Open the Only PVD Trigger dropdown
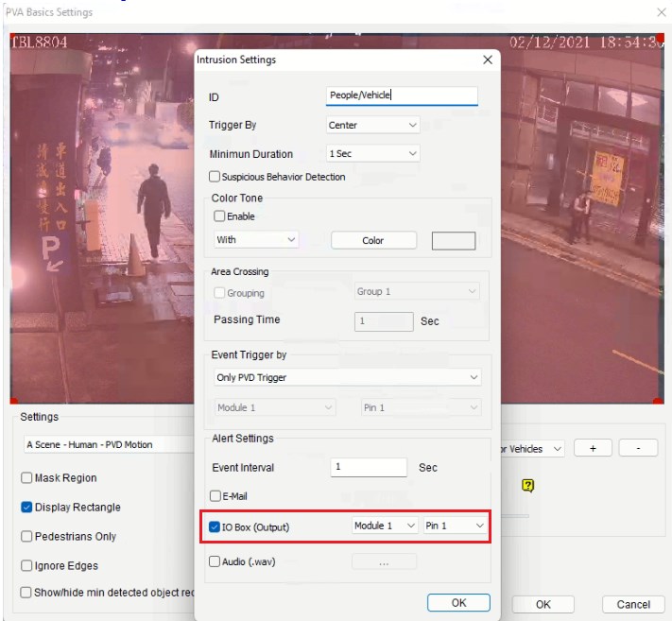This screenshot has width=672, height=621. (347, 377)
